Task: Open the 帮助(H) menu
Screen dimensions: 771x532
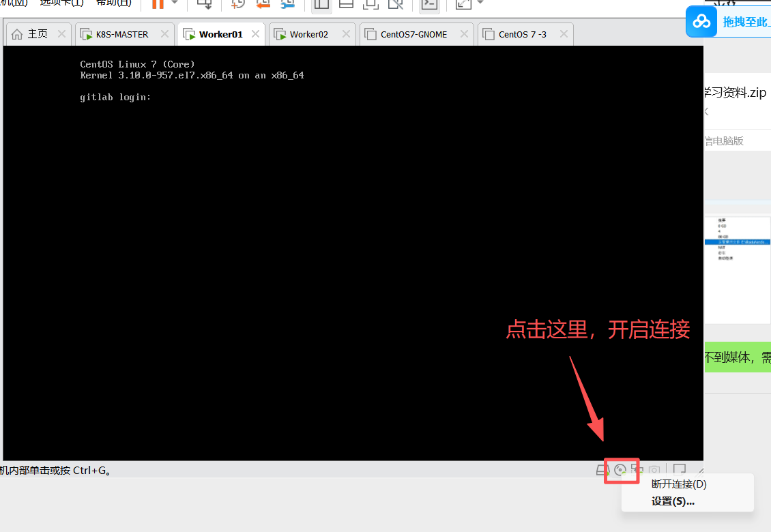Action: pos(113,3)
